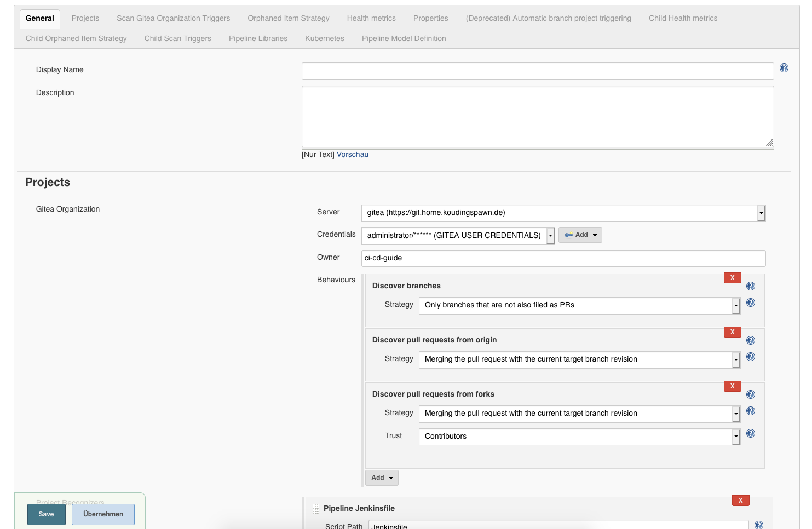Expand the Credentials selection dropdown

point(458,235)
